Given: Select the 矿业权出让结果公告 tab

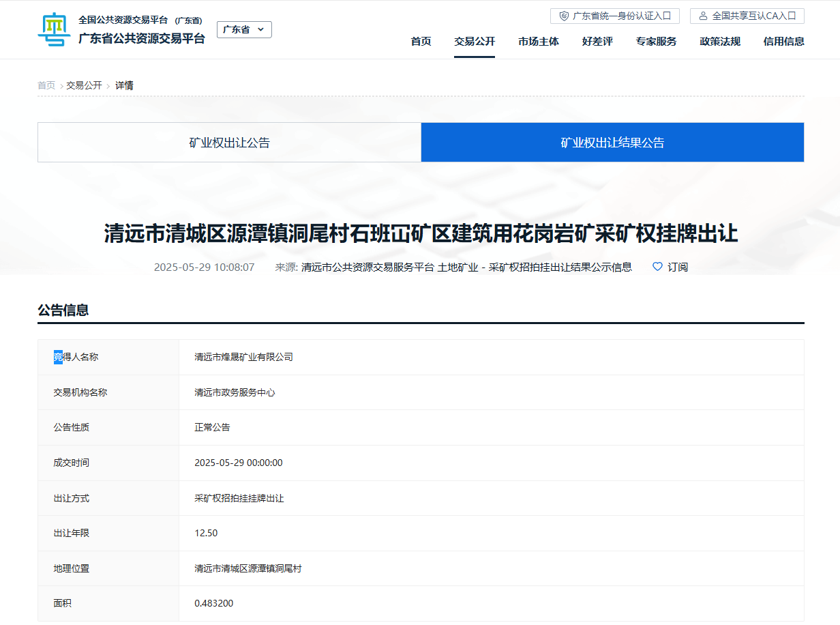Looking at the screenshot, I should [x=612, y=143].
